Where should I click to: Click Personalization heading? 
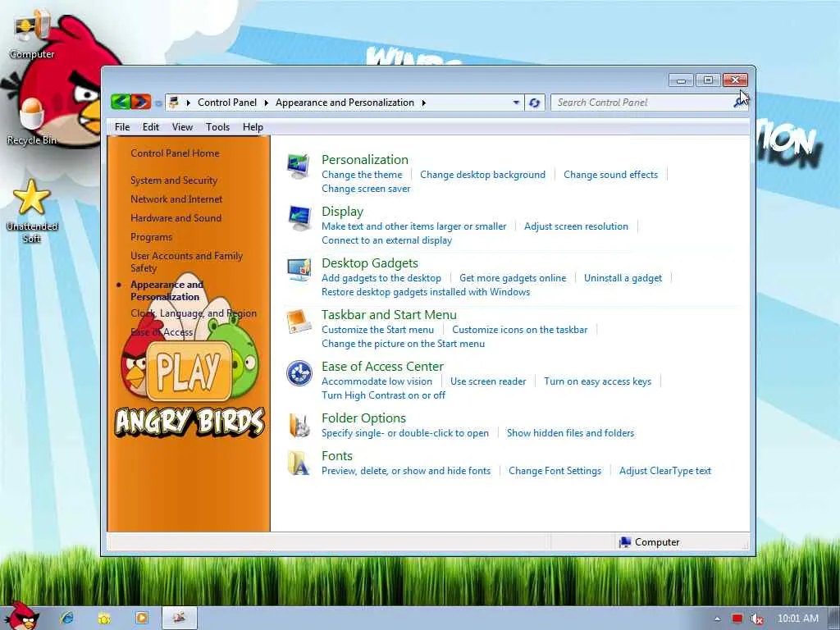click(x=365, y=160)
